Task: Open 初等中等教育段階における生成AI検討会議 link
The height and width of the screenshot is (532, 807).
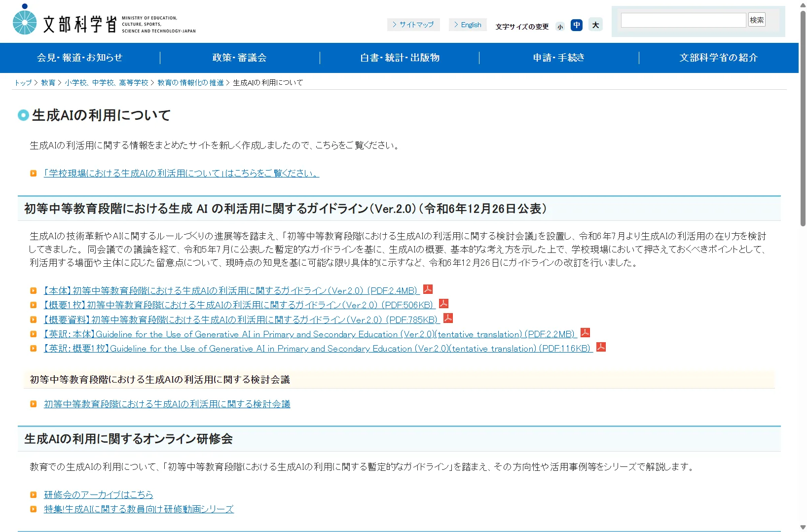Action: coord(167,404)
